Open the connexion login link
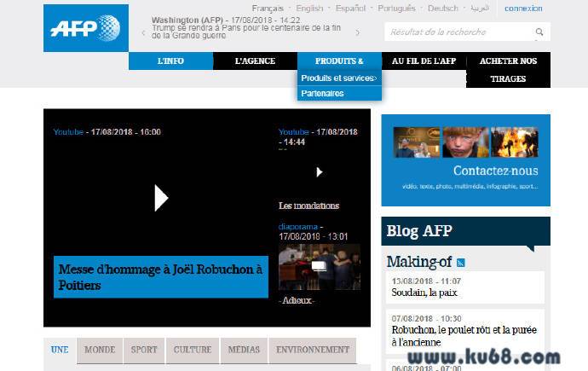 click(x=523, y=9)
